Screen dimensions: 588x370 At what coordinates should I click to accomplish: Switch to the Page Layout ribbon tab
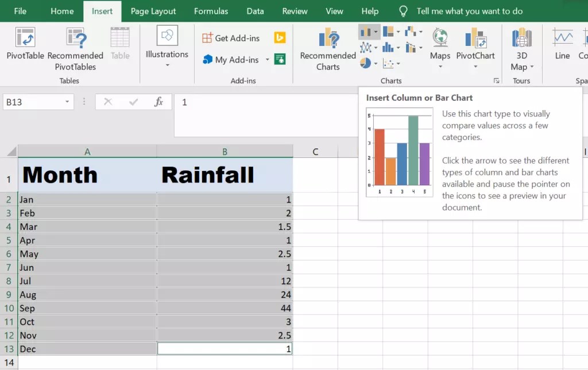pos(153,11)
